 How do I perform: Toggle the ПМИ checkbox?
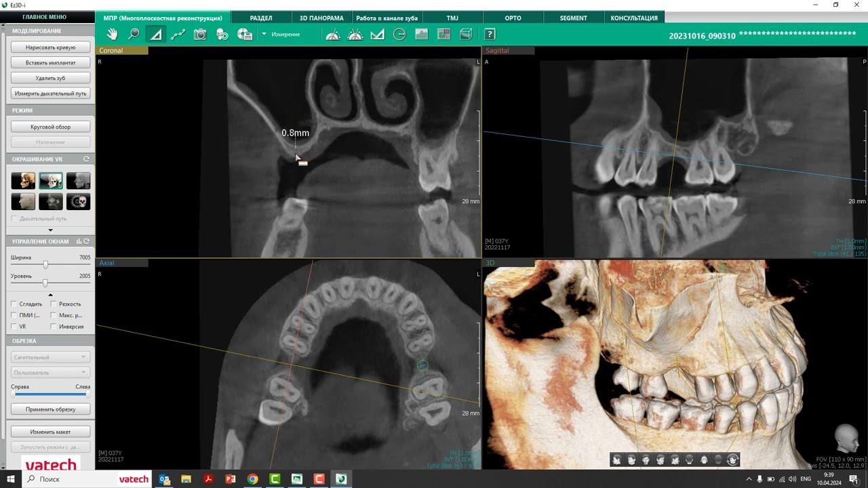[15, 315]
